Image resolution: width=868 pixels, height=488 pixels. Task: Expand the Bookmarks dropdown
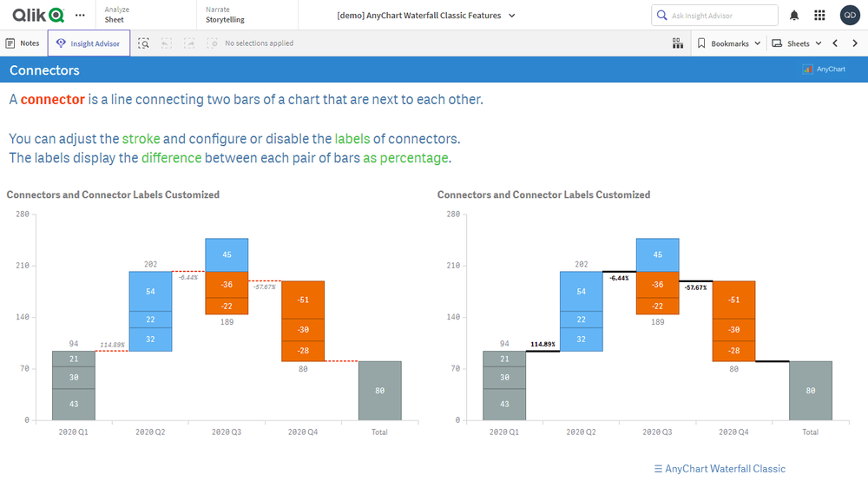point(729,43)
